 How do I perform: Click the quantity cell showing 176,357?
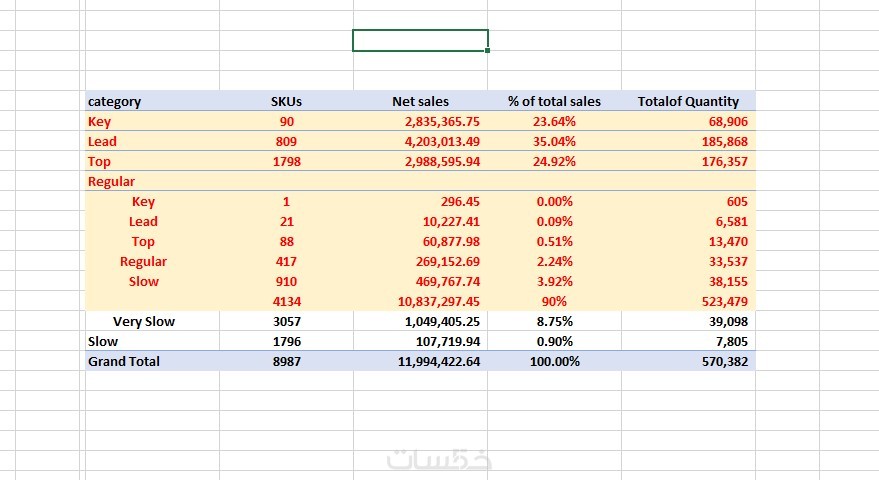(720, 161)
